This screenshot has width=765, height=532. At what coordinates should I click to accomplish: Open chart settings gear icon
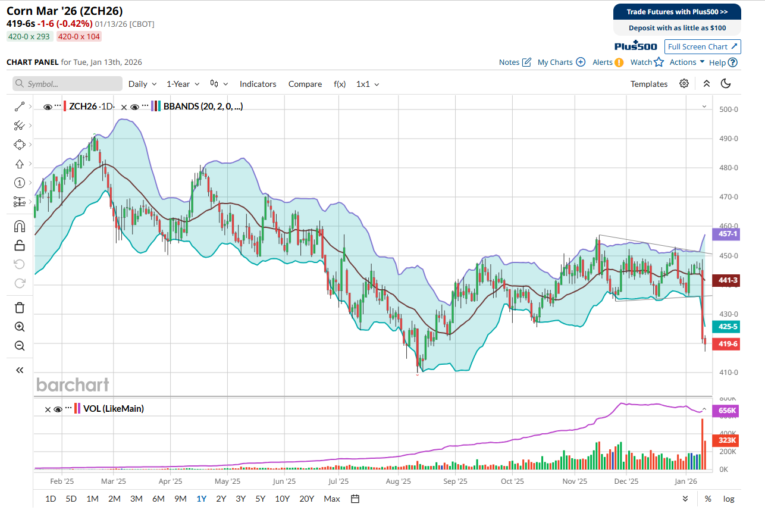684,84
